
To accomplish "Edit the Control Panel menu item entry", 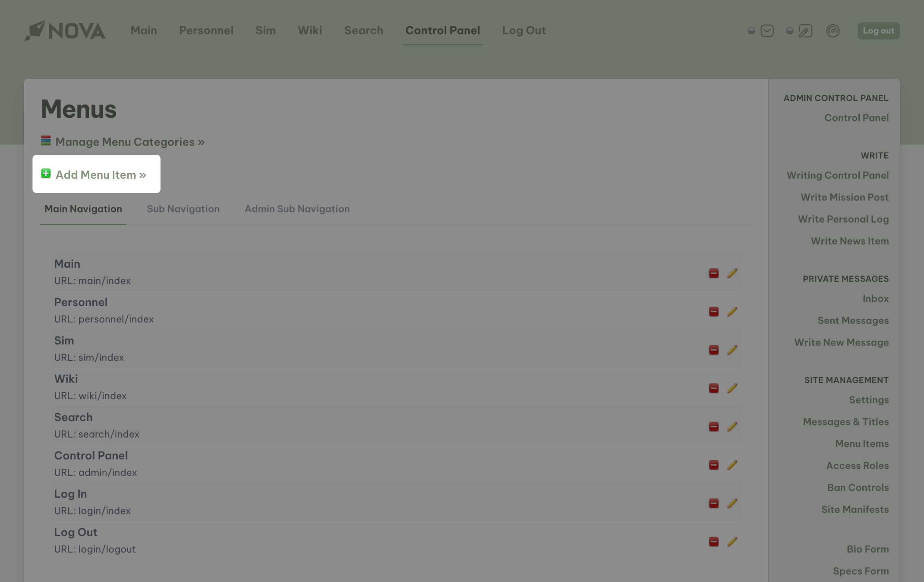I will [x=732, y=465].
